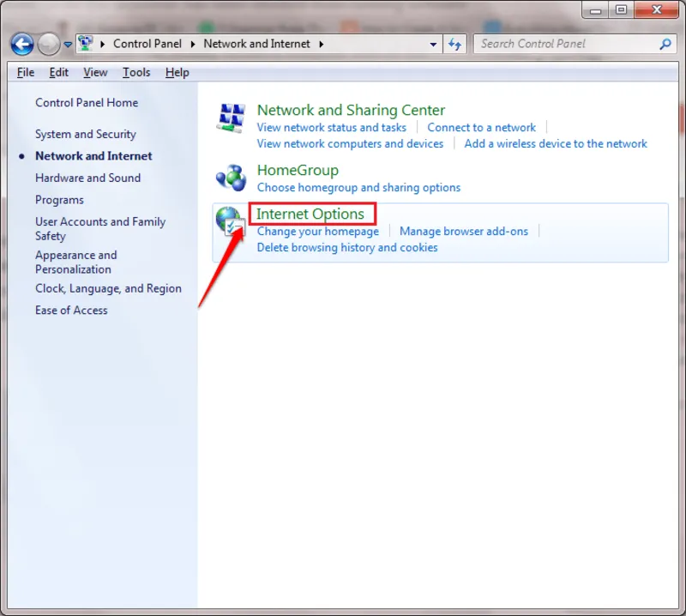Viewport: 686px width, 616px height.
Task: Click the HomeGroup spheres icon
Action: [231, 178]
